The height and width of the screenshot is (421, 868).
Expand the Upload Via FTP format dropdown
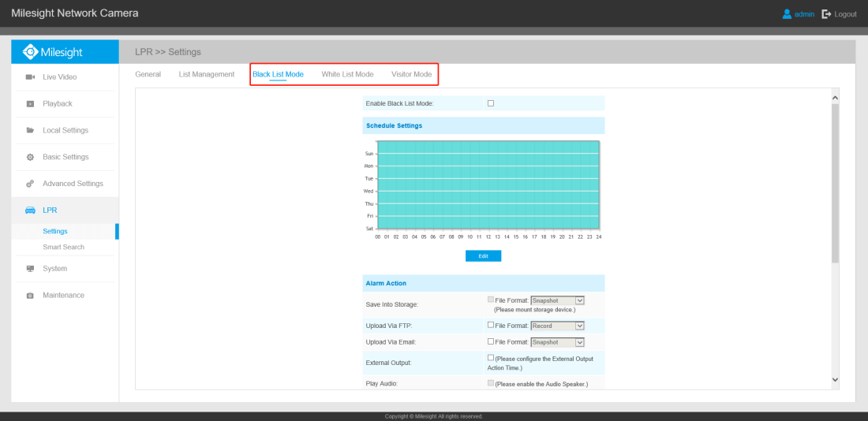pyautogui.click(x=557, y=326)
